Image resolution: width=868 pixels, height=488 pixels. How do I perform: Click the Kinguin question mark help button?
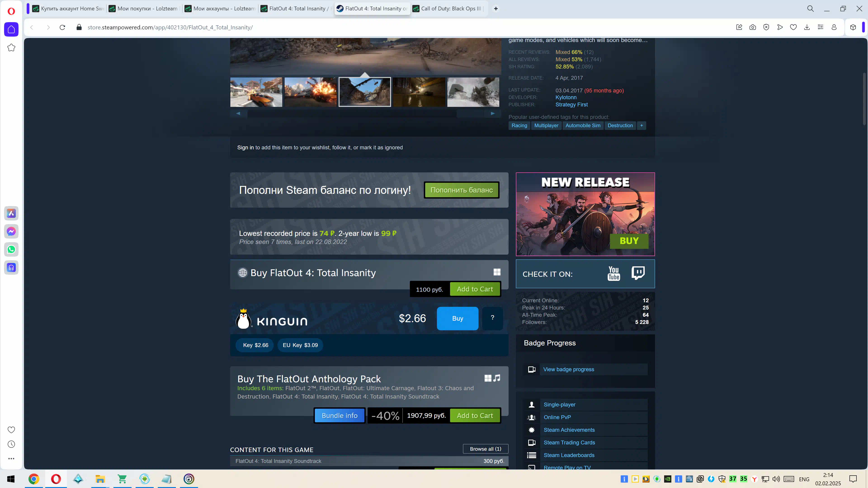tap(492, 318)
